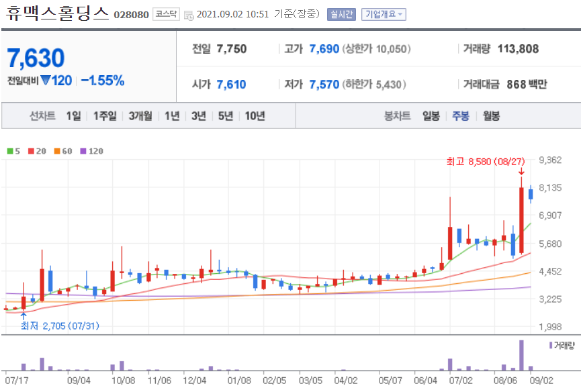The height and width of the screenshot is (392, 581).
Task: Switch to the 1년 chart range
Action: point(172,116)
